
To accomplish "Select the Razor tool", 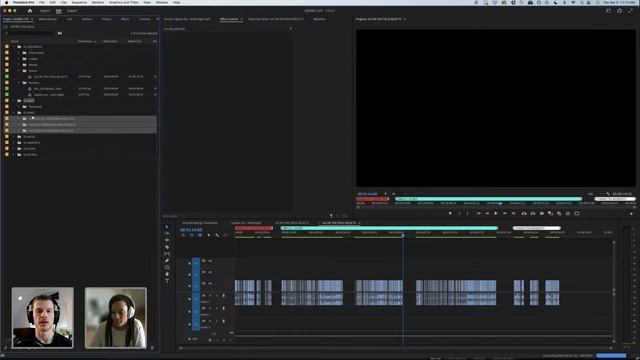I will point(167,247).
